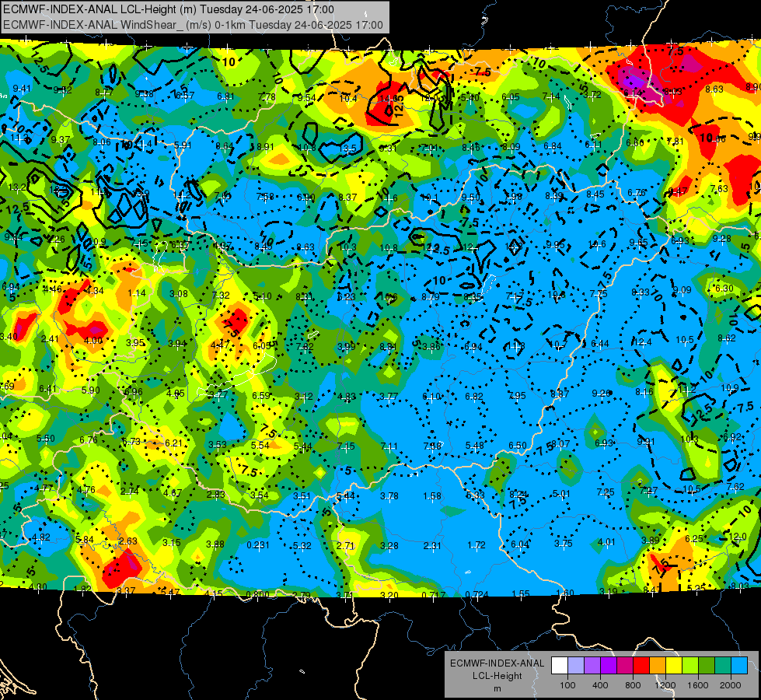This screenshot has width=761, height=700.
Task: Choose the dark green legend swatch
Action: 706,666
